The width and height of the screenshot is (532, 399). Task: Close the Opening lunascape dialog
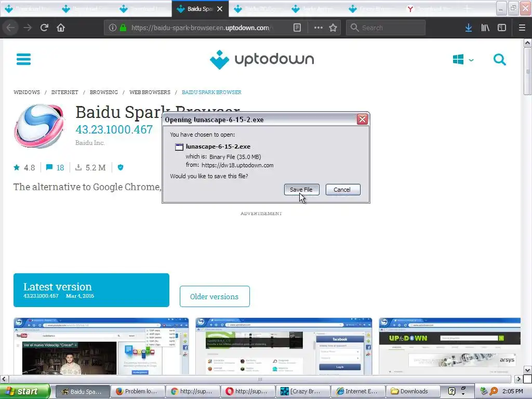click(x=362, y=119)
